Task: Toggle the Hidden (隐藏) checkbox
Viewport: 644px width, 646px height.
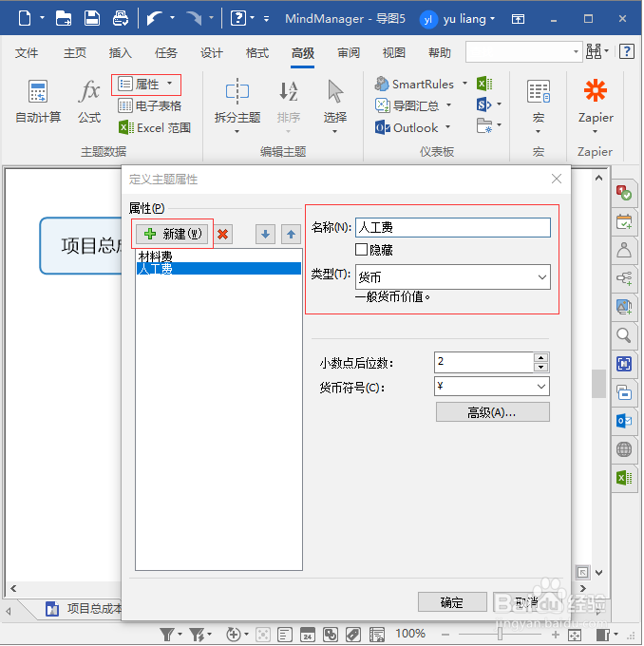Action: 361,249
